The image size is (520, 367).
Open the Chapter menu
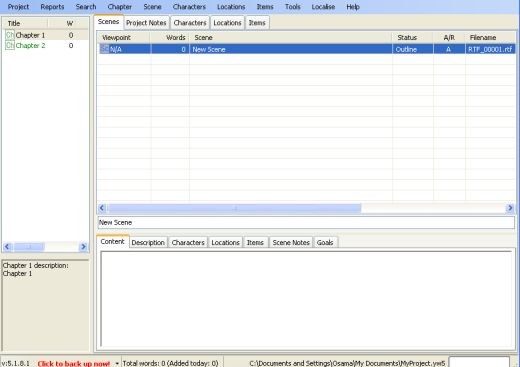coord(119,7)
